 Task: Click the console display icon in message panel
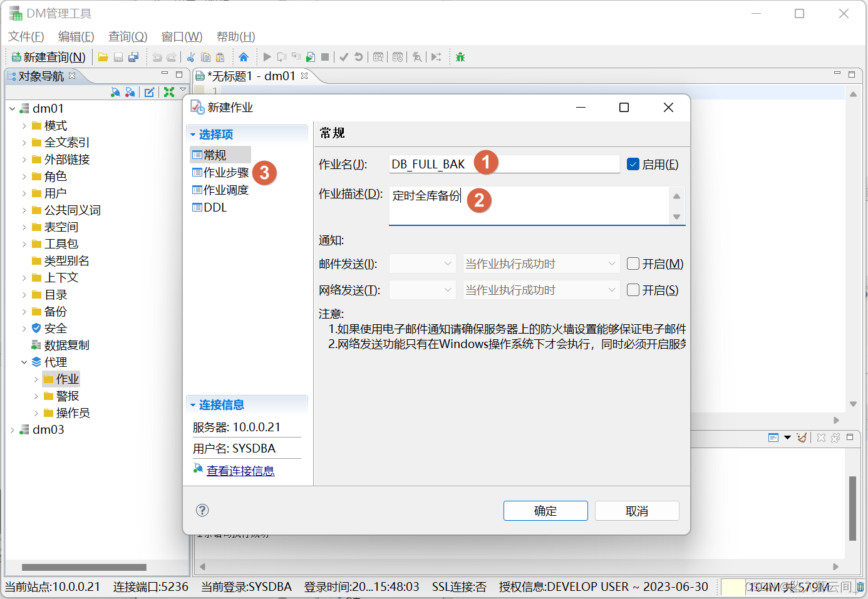coord(773,438)
